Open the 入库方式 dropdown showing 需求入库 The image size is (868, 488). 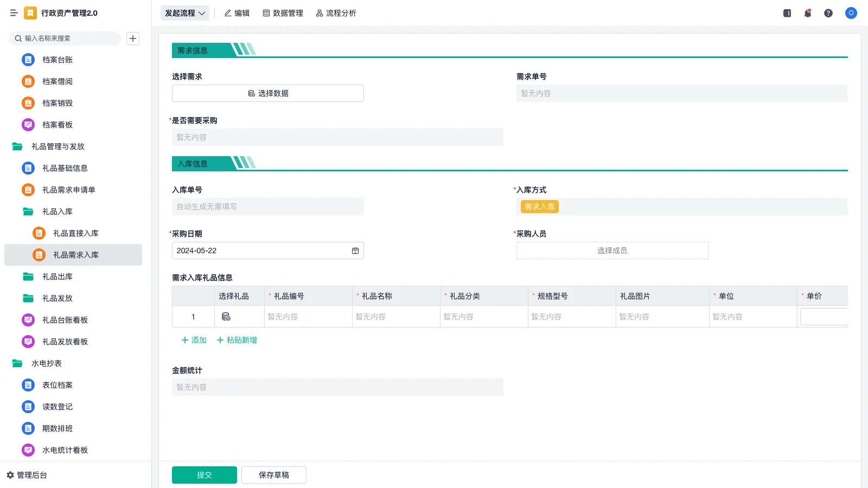click(x=682, y=207)
